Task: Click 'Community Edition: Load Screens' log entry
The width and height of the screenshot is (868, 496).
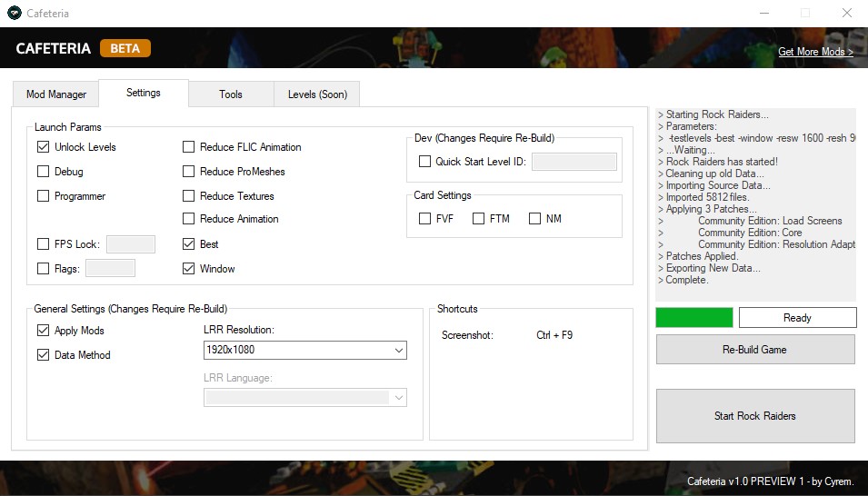Action: (x=770, y=221)
